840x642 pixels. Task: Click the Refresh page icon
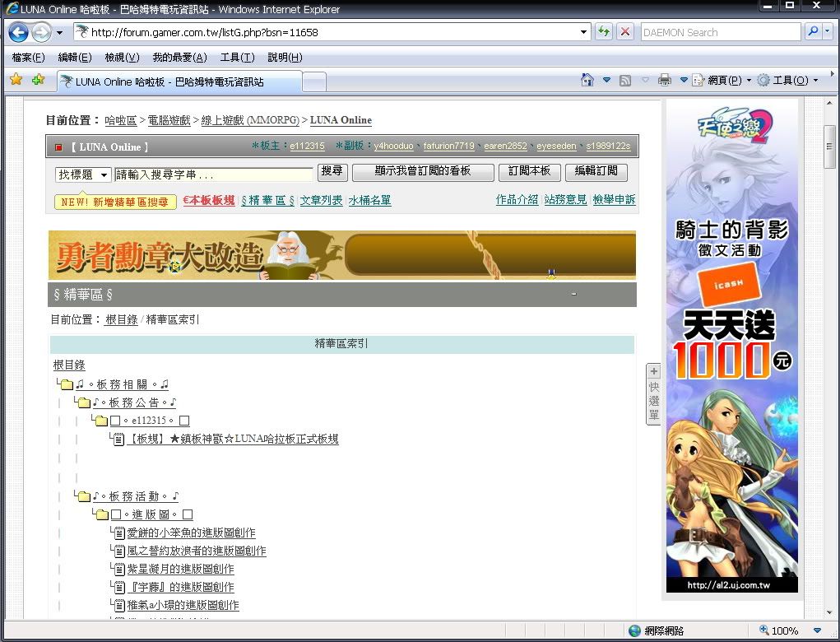605,32
